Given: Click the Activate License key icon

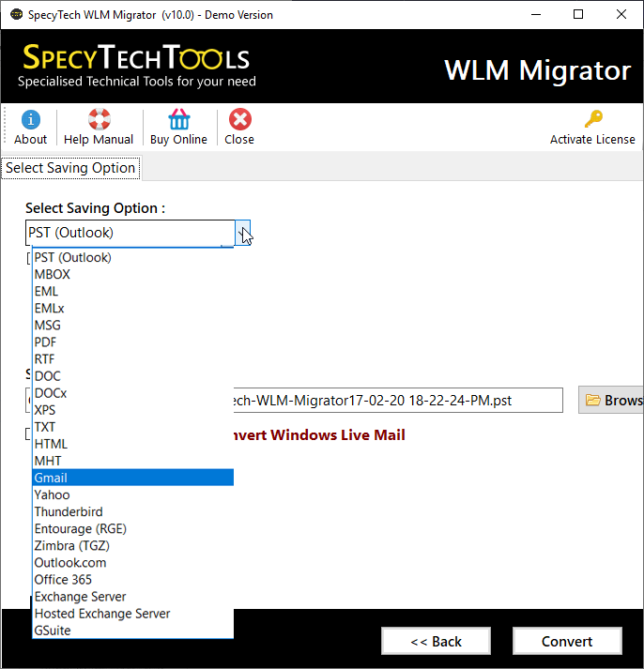Looking at the screenshot, I should 592,119.
